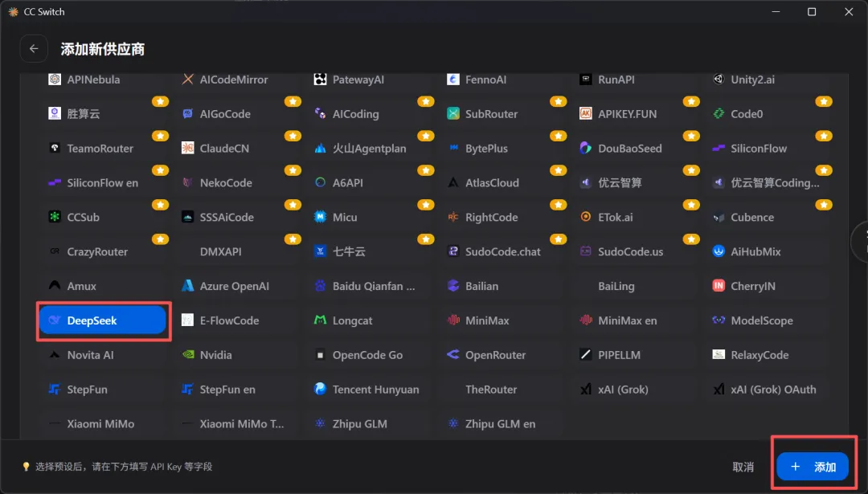Image resolution: width=868 pixels, height=494 pixels.
Task: Choose the RunAPI provider icon
Action: pyautogui.click(x=586, y=79)
